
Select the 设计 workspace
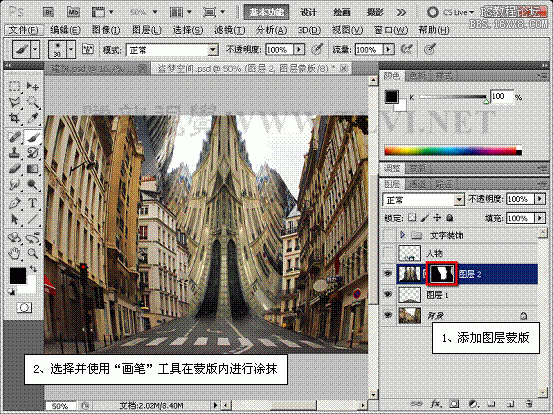pos(308,12)
